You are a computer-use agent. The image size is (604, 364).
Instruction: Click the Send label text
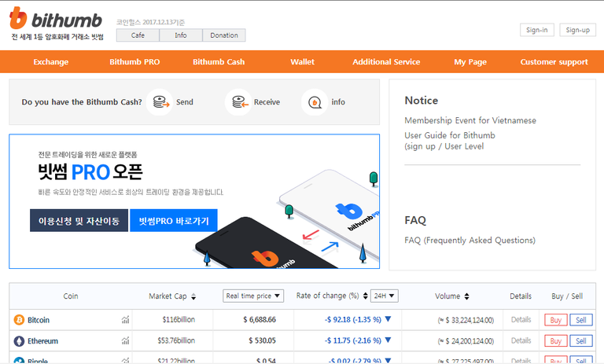(185, 102)
